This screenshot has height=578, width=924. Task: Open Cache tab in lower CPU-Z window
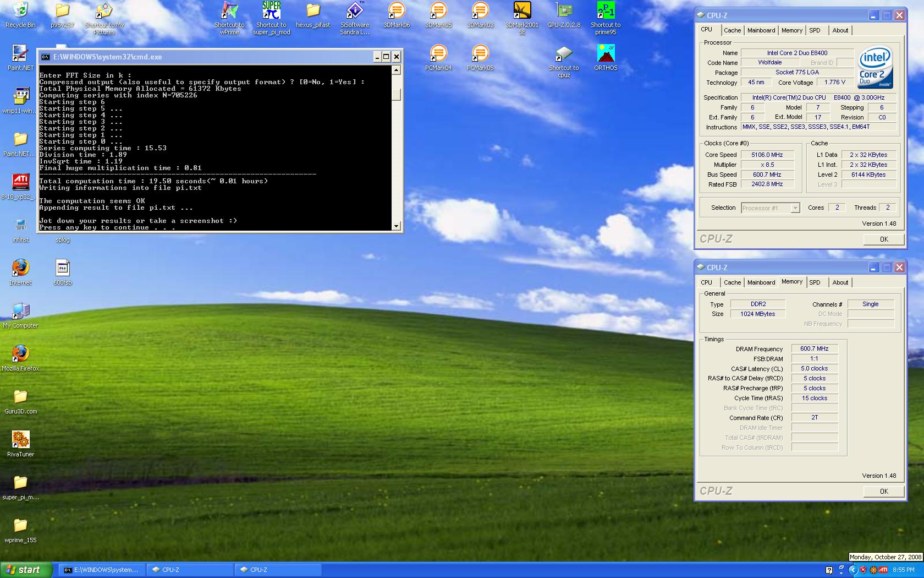[x=732, y=282]
